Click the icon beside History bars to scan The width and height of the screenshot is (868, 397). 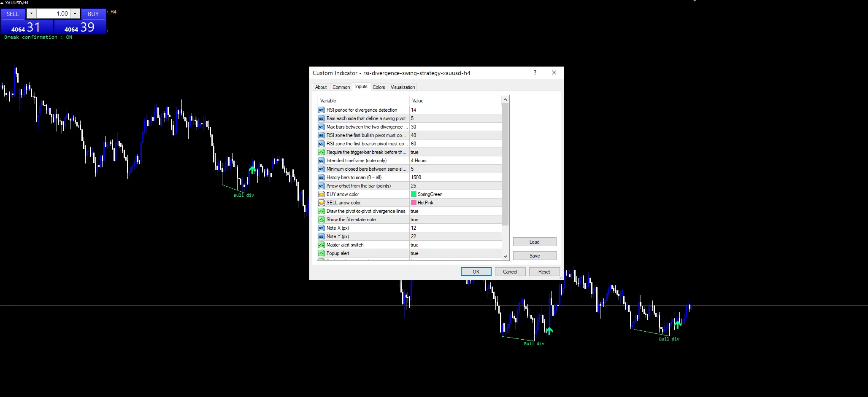(322, 177)
